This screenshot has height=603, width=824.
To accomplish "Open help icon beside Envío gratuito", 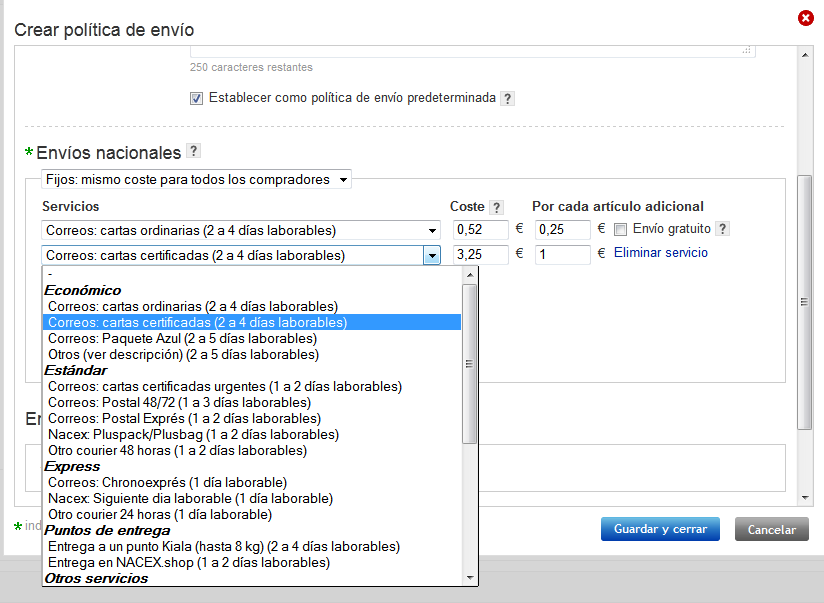I will pyautogui.click(x=723, y=229).
